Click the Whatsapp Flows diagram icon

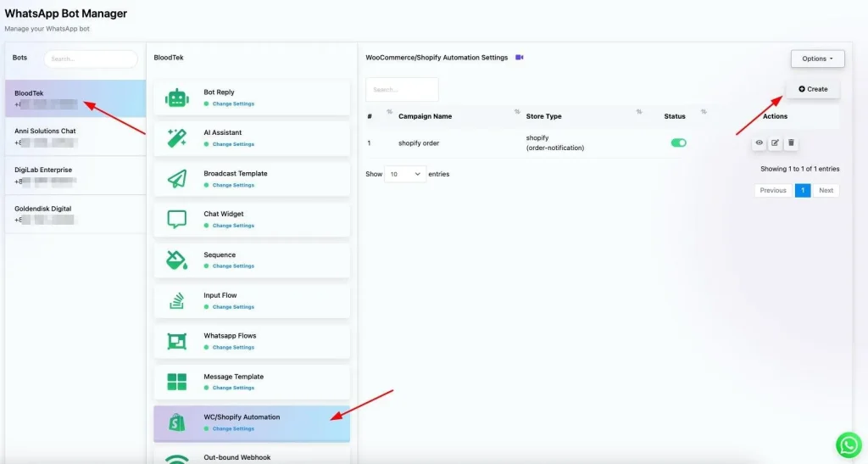pyautogui.click(x=176, y=341)
